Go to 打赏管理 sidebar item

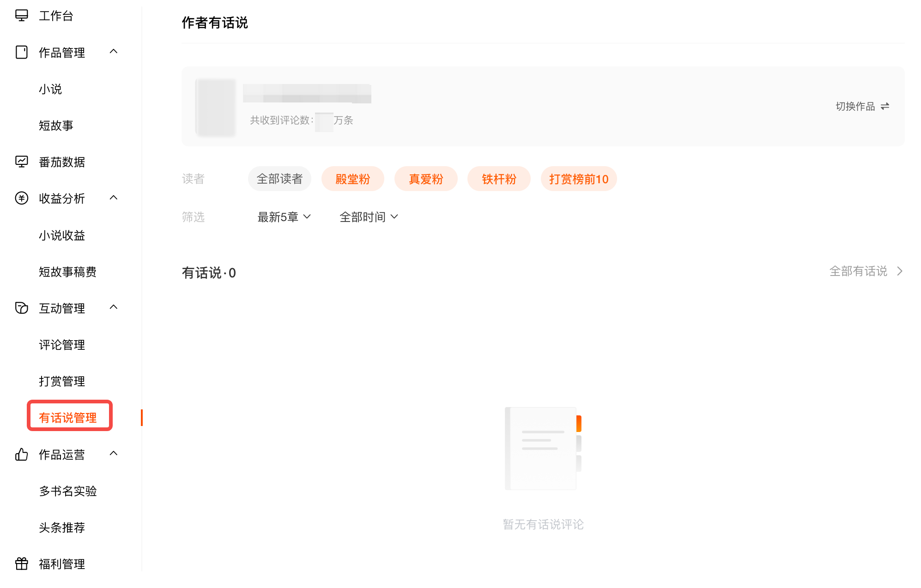[62, 381]
